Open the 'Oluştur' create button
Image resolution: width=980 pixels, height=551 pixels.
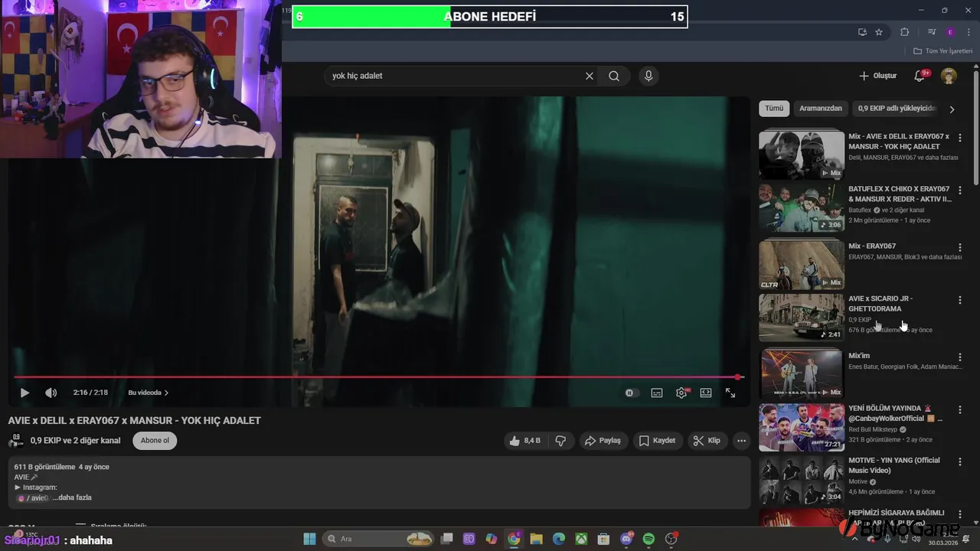(877, 76)
